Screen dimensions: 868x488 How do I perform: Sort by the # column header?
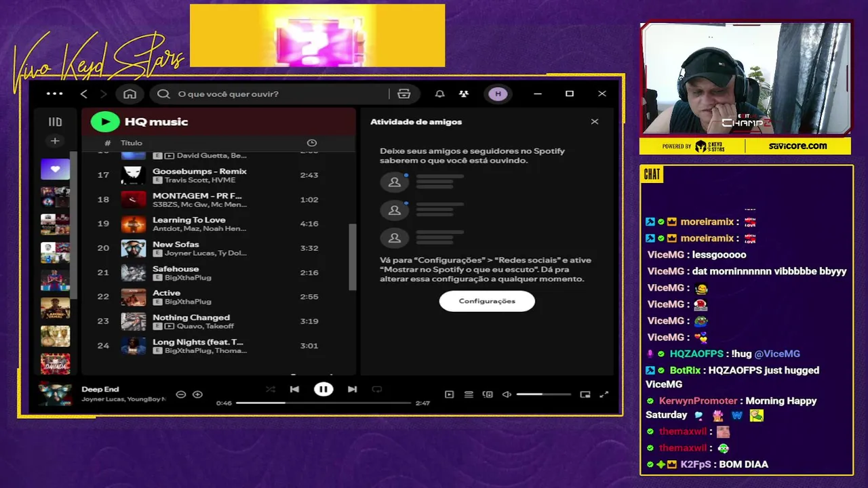tap(107, 143)
